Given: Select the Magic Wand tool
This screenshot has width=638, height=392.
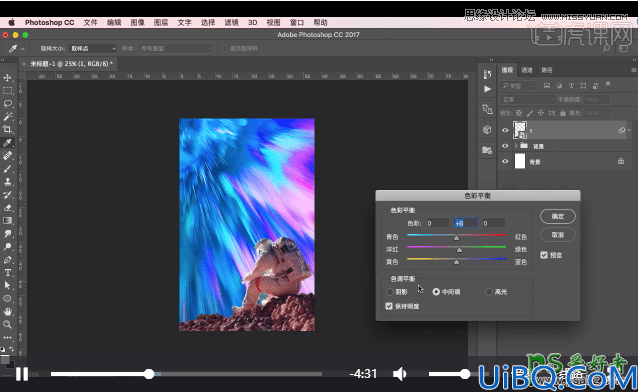Looking at the screenshot, I should pyautogui.click(x=7, y=116).
